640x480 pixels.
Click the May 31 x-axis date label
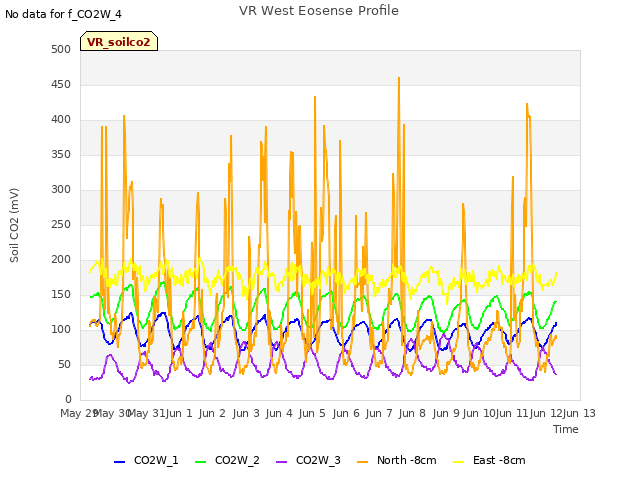click(146, 413)
